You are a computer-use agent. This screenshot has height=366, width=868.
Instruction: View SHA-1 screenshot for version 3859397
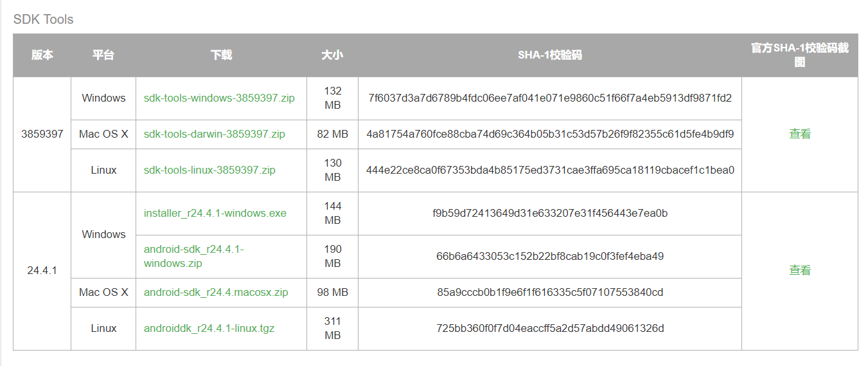point(800,134)
